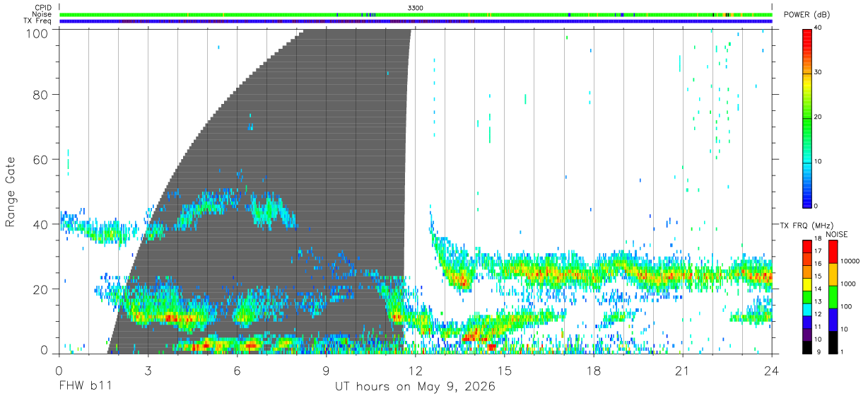Screen dimensions: 868x401
Task: Click the 10000 tick on noise scale
Action: tap(850, 261)
